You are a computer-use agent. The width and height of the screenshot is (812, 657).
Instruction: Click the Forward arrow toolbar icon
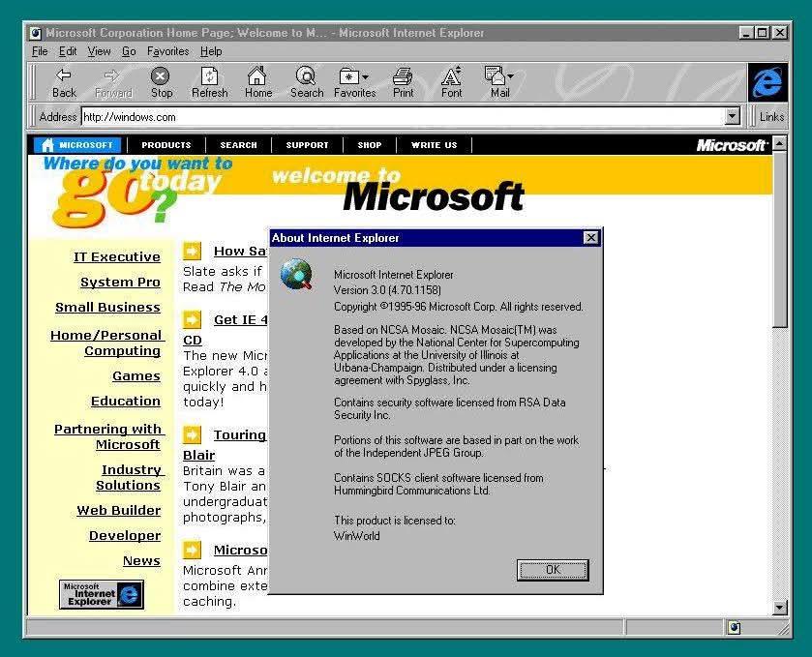(x=113, y=82)
